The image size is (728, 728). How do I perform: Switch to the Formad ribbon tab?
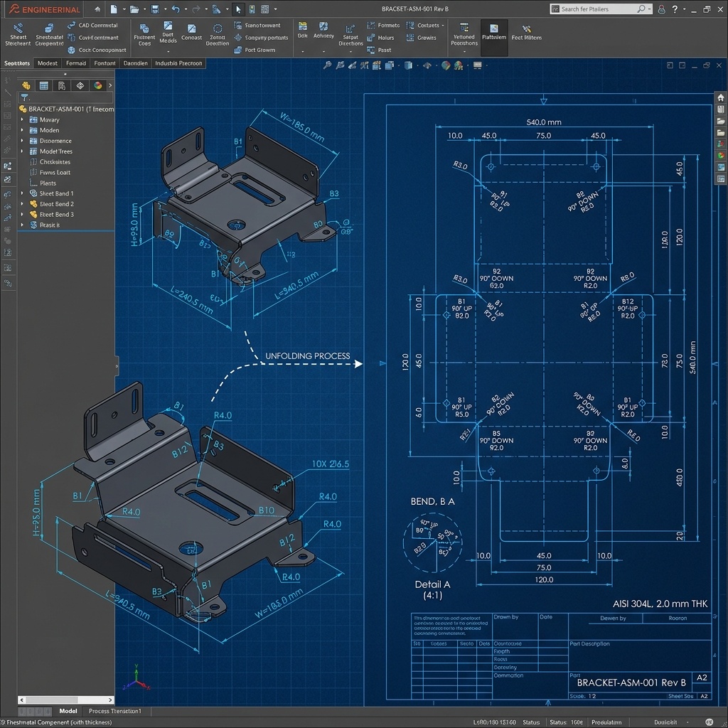75,63
